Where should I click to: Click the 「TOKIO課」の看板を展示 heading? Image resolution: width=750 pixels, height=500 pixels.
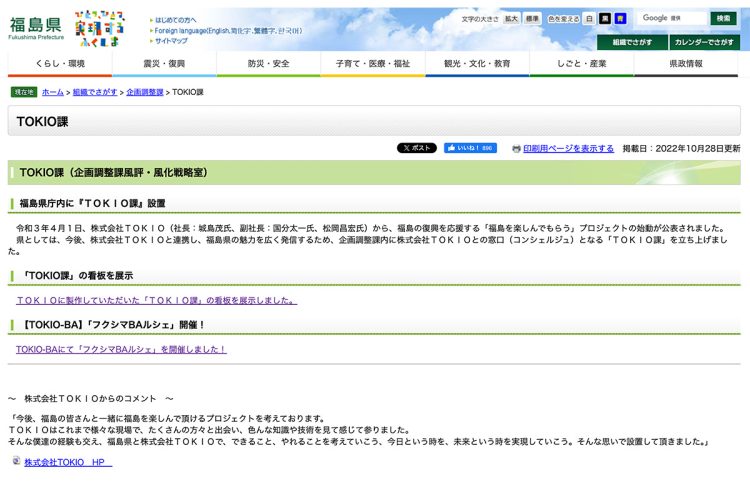[x=77, y=276]
